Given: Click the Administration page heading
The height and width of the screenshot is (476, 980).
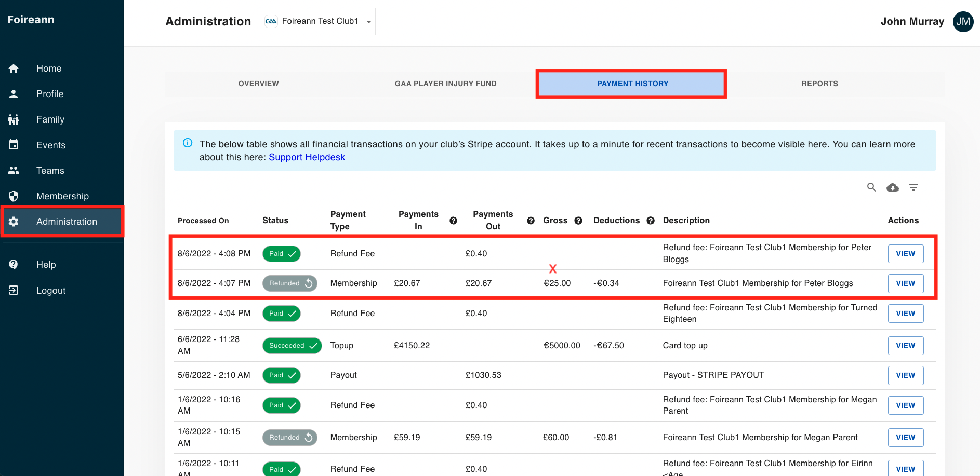Looking at the screenshot, I should [x=208, y=21].
